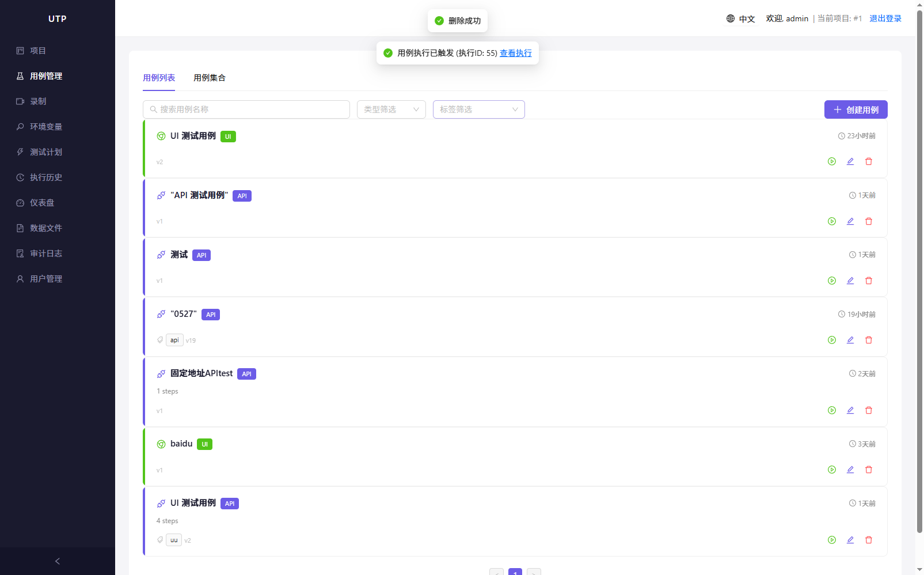The width and height of the screenshot is (924, 575).
Task: Run the 固定地址APItest case
Action: click(832, 410)
